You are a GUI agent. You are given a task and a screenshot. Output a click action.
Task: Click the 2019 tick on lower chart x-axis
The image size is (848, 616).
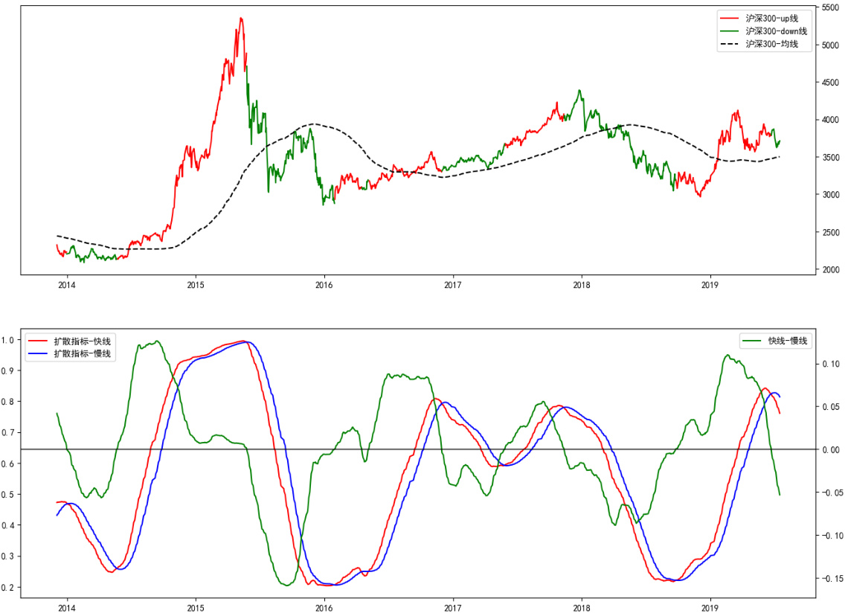710,607
